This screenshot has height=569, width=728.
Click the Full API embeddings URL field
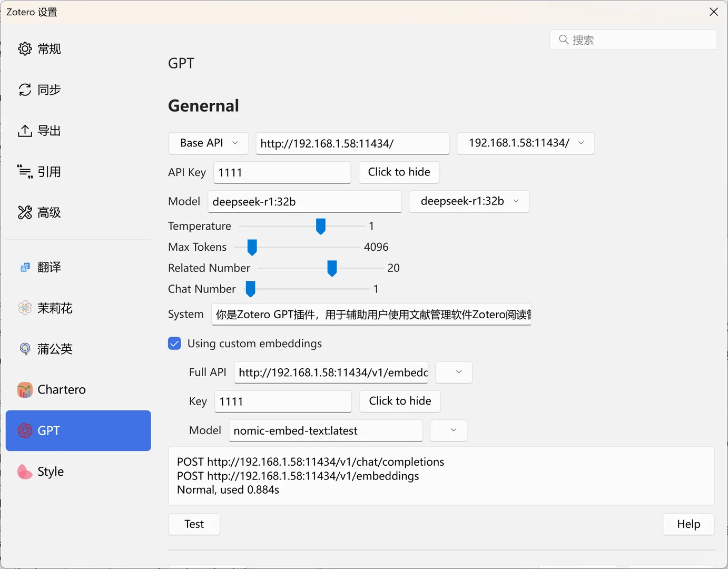coord(331,372)
